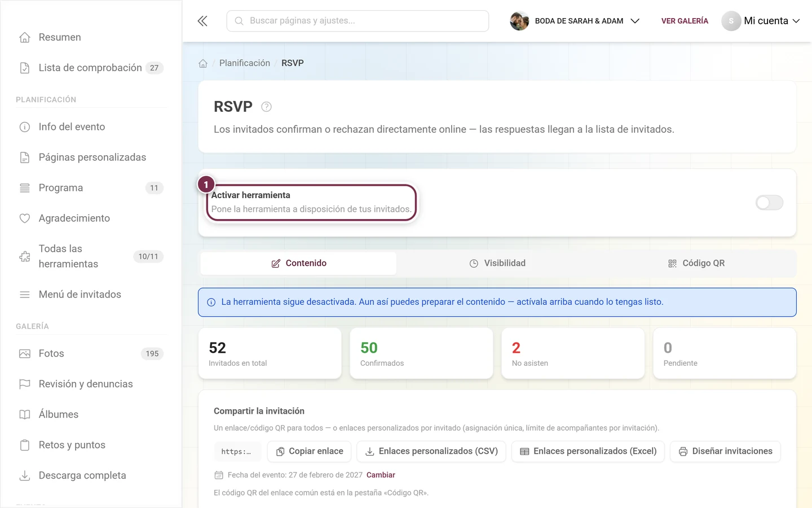Image resolution: width=812 pixels, height=508 pixels.
Task: Click the Descarga completa download icon
Action: pyautogui.click(x=25, y=476)
